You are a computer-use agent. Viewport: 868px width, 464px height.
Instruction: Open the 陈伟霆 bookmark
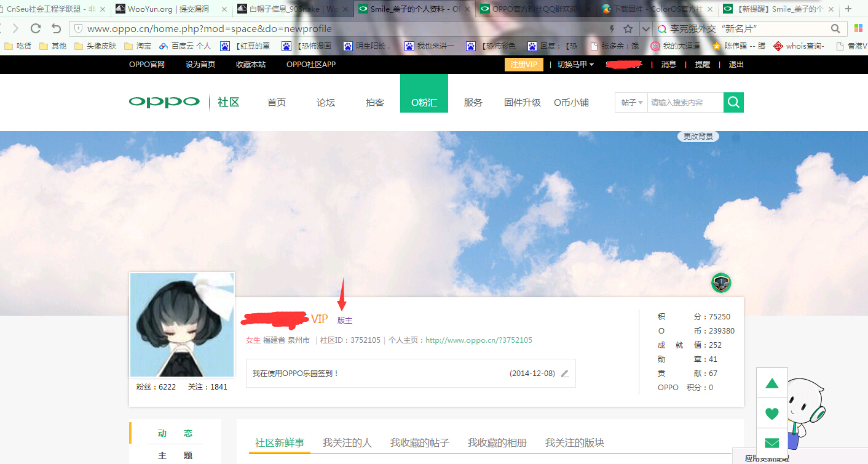pos(739,46)
